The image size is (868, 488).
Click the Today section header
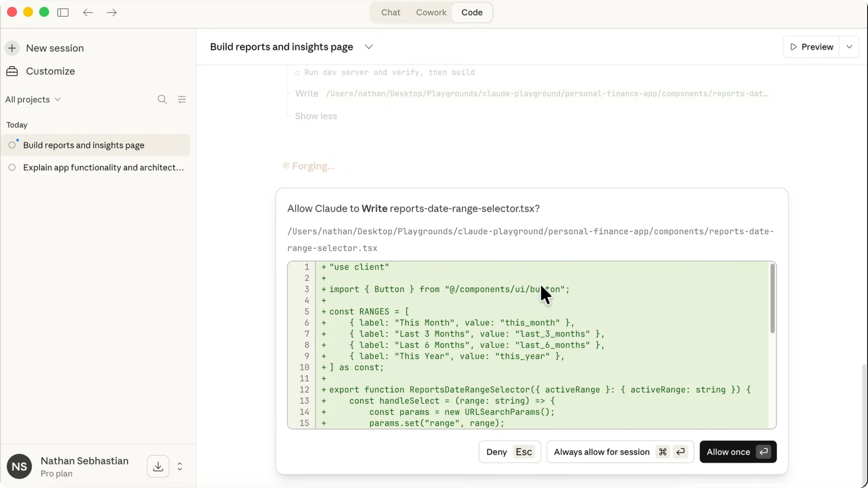point(17,125)
